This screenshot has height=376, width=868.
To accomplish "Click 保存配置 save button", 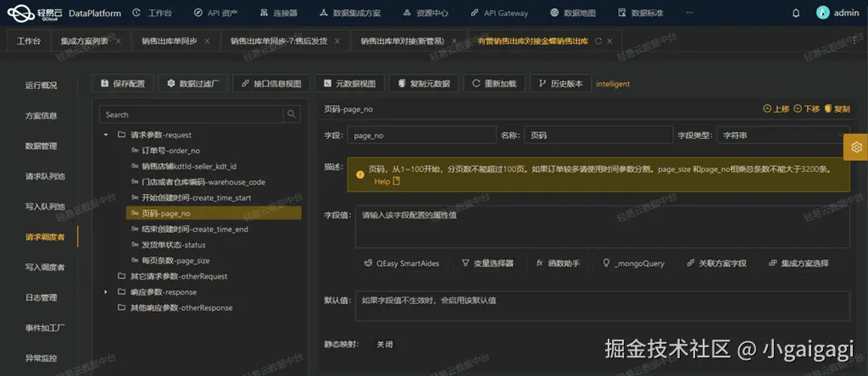I will pos(123,84).
